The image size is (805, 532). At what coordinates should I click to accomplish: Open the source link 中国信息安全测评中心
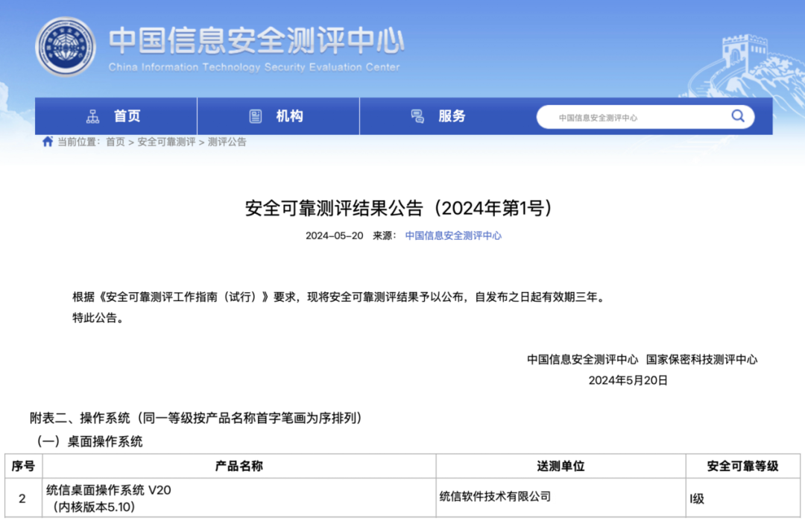click(453, 235)
